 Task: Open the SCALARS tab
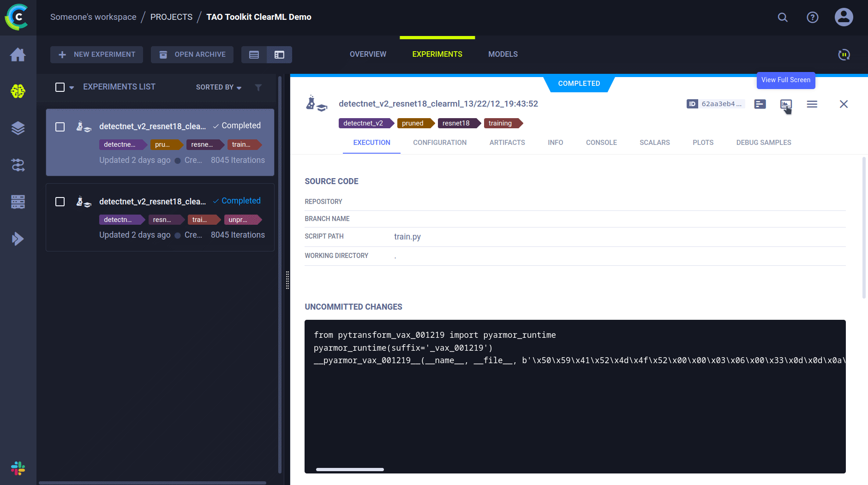pyautogui.click(x=654, y=143)
